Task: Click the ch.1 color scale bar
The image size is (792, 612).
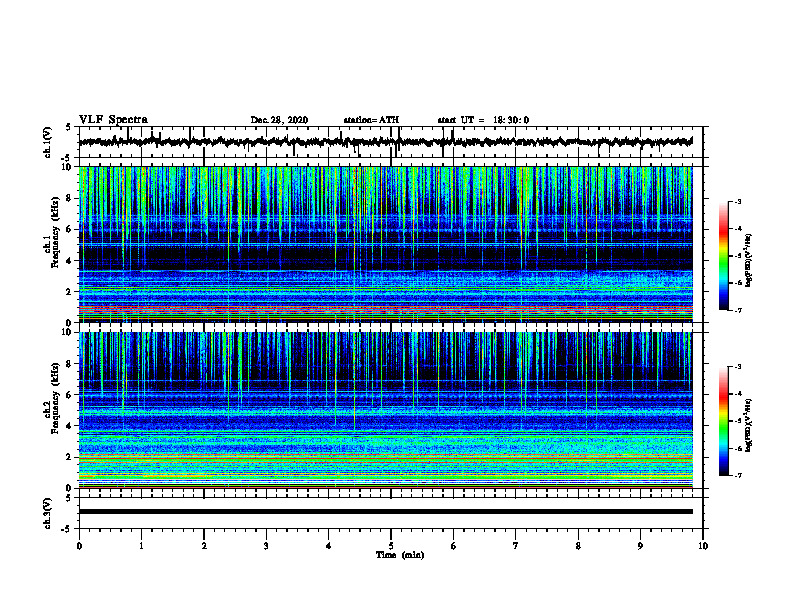Action: [723, 256]
